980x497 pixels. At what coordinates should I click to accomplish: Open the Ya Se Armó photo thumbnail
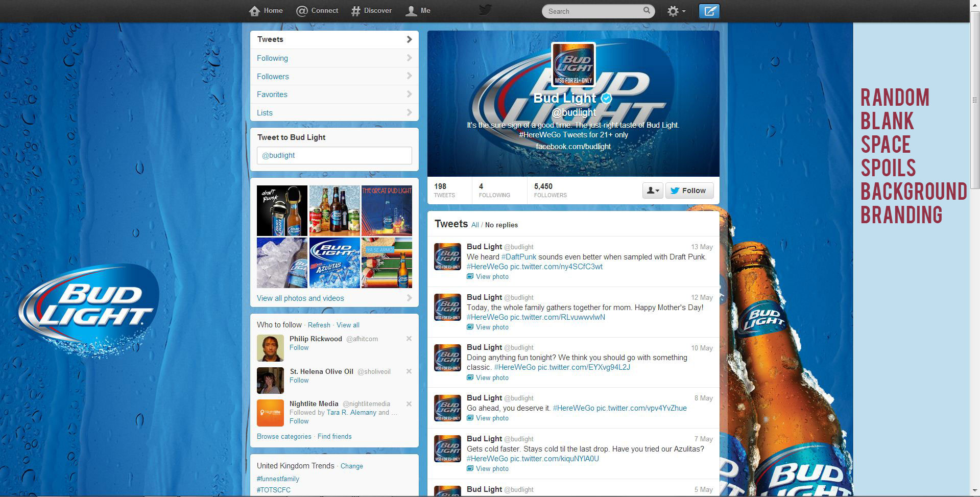coord(387,263)
